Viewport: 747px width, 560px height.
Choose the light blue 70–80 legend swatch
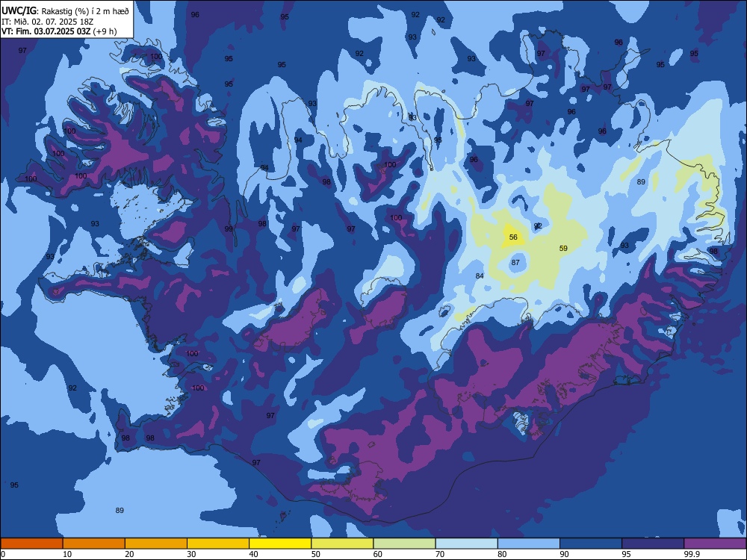click(x=467, y=544)
